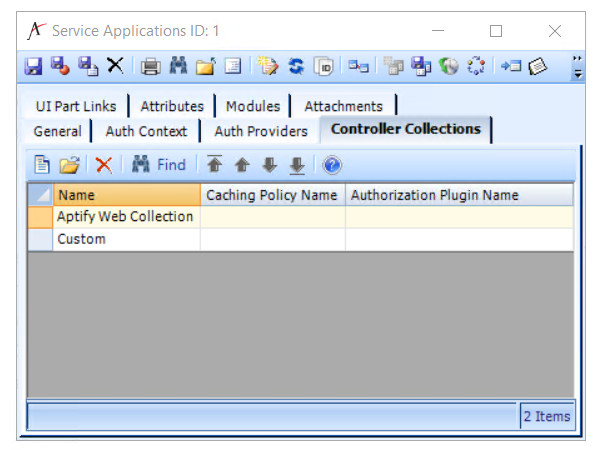Click the blue help question mark icon

[x=332, y=165]
